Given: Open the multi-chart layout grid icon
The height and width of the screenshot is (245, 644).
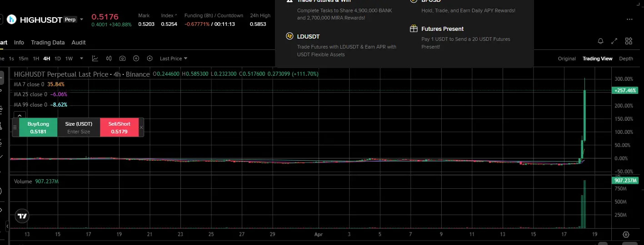Looking at the screenshot, I should point(629,41).
